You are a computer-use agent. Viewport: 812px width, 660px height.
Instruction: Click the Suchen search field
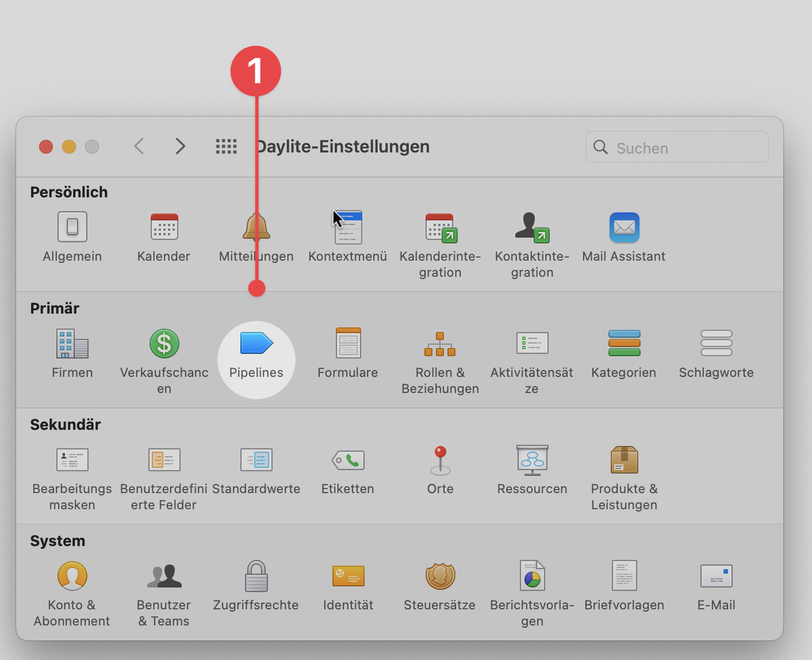click(677, 147)
